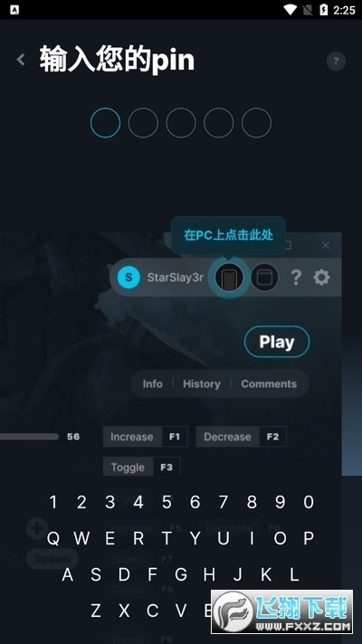
Task: Tap the StarSlay3r avatar circle
Action: click(x=129, y=278)
